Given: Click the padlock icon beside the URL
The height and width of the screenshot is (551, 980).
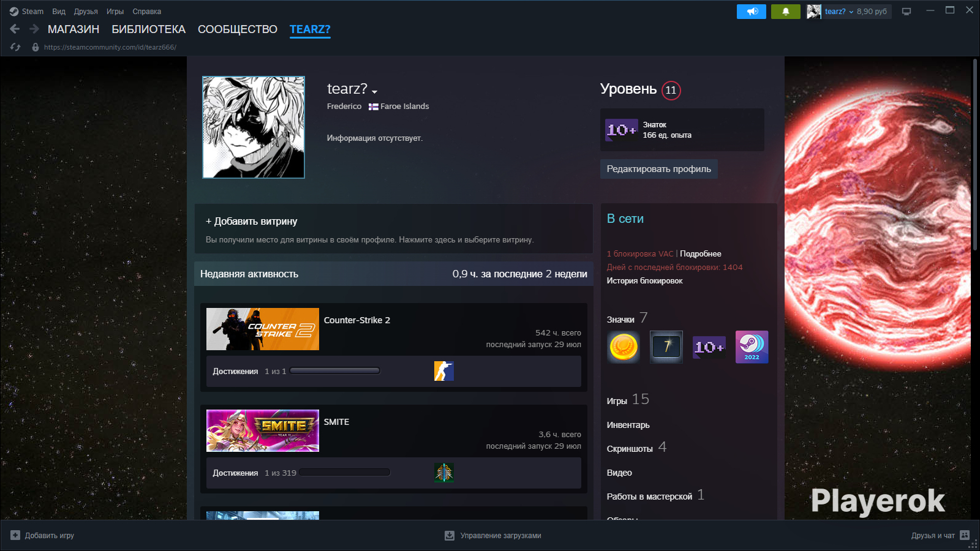Looking at the screenshot, I should [36, 47].
